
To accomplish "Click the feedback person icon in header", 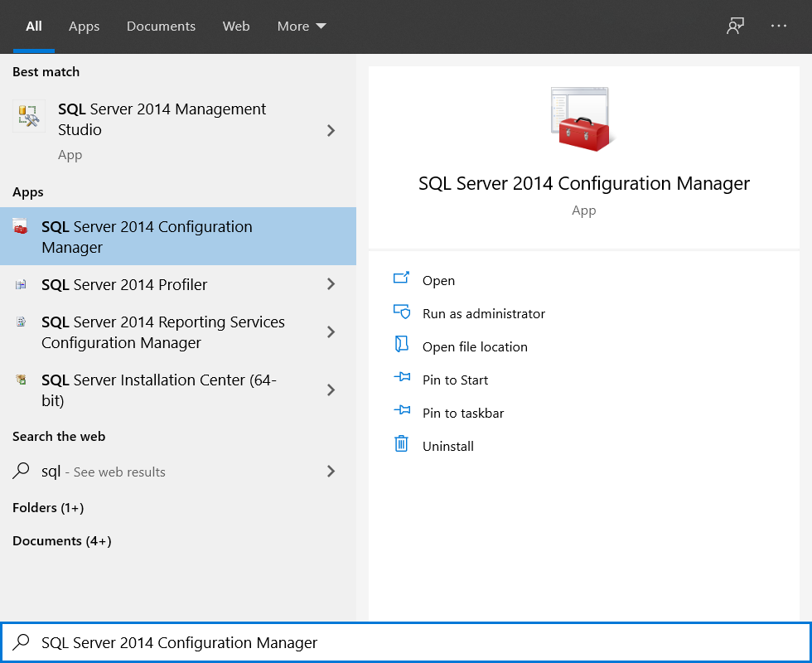I will [x=734, y=27].
